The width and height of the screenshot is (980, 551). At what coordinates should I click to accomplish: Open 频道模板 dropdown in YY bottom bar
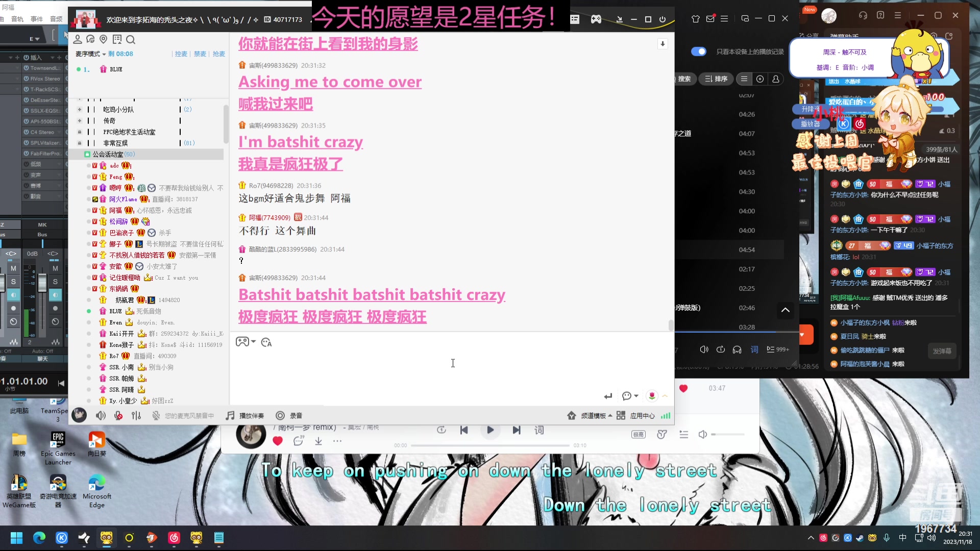tap(590, 416)
